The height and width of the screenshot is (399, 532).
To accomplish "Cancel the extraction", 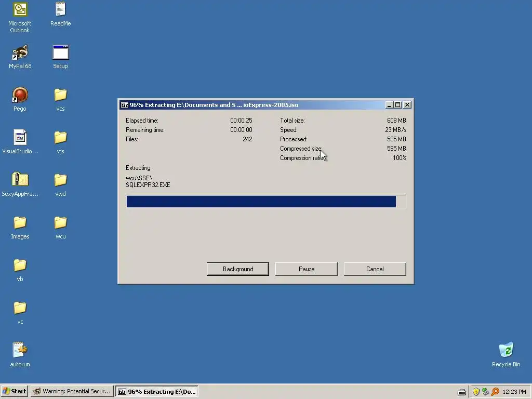I will 375,269.
